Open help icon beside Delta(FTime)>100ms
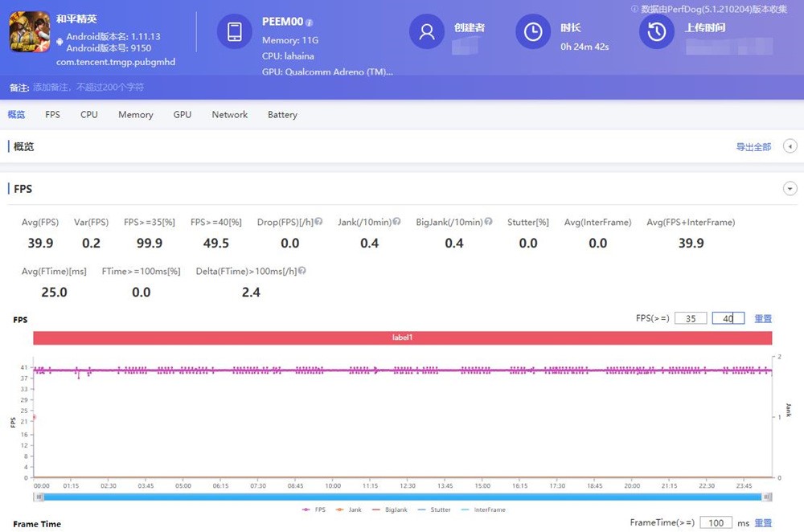The image size is (804, 532). [x=301, y=272]
